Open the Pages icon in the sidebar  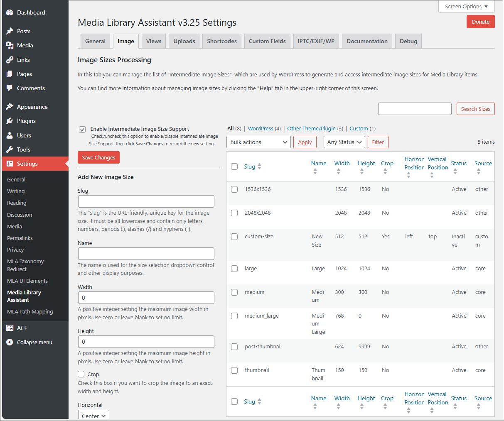(x=10, y=74)
